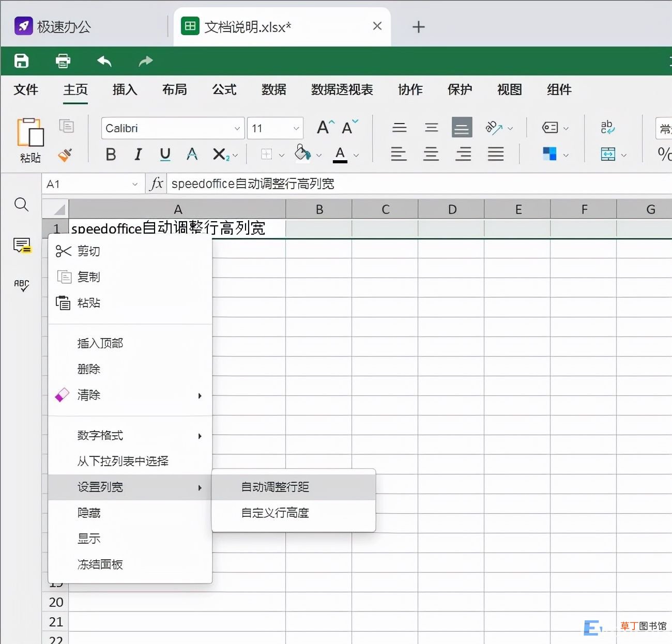Toggle Strikethrough formatting
The image size is (672, 644).
[192, 154]
